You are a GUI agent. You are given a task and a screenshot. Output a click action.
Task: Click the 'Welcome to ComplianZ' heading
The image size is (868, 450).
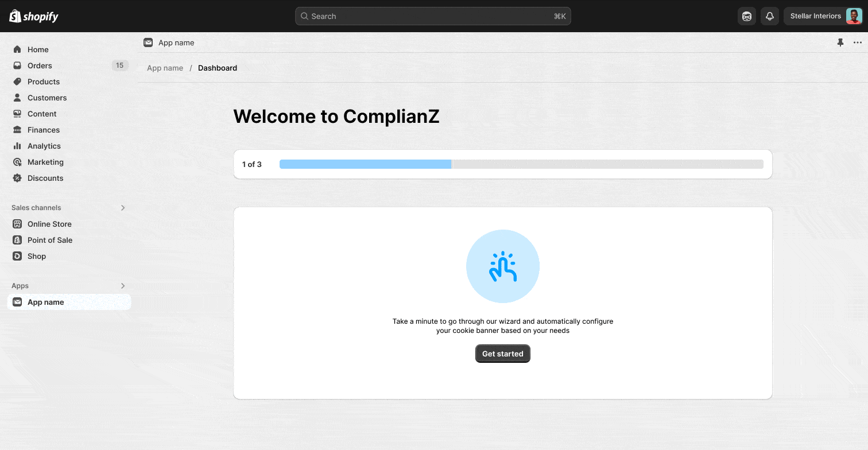(x=336, y=117)
